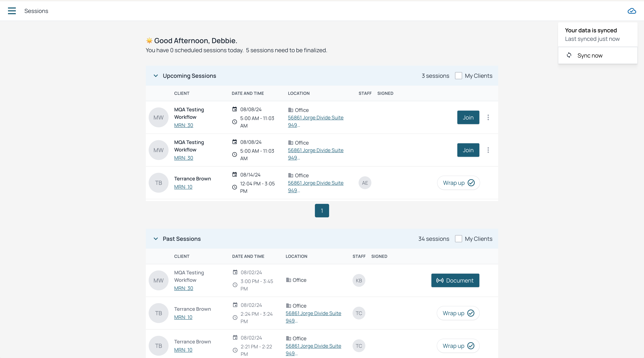Click clock icon beside 3:00 PM - 3:45 PM
The width and height of the screenshot is (644, 358).
pos(235,285)
